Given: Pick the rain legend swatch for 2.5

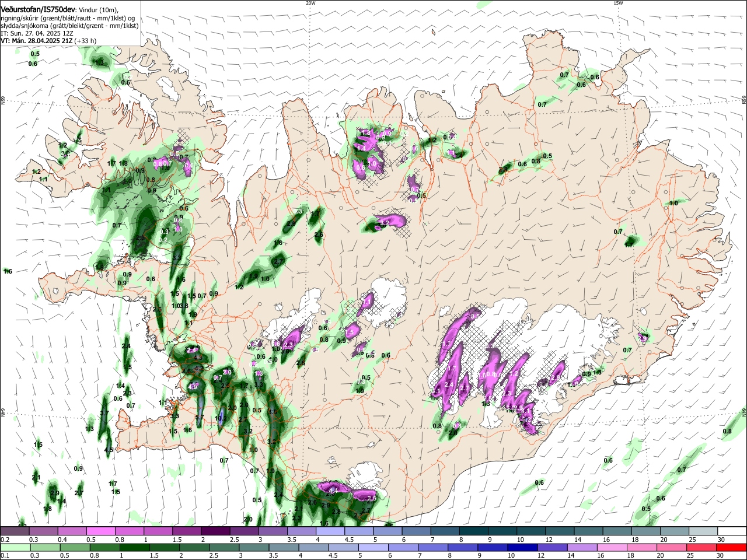Looking at the screenshot, I should (x=224, y=547).
